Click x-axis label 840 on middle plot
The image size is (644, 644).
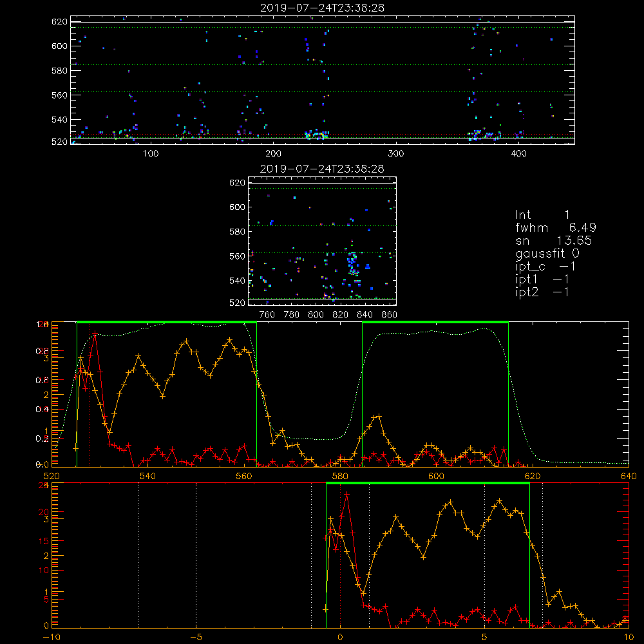(365, 315)
